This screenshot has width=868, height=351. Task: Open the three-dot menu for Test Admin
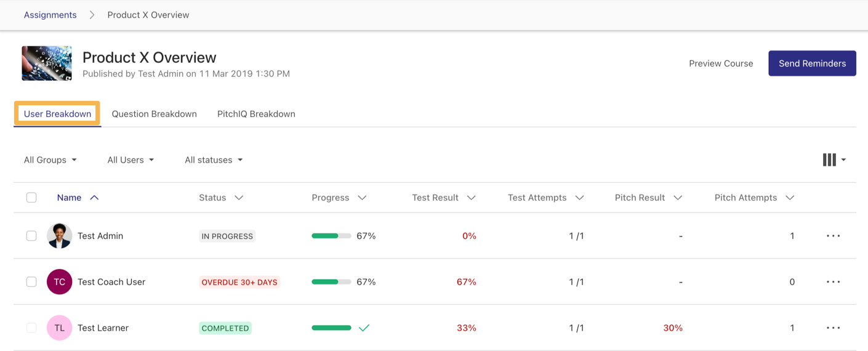[x=833, y=236]
